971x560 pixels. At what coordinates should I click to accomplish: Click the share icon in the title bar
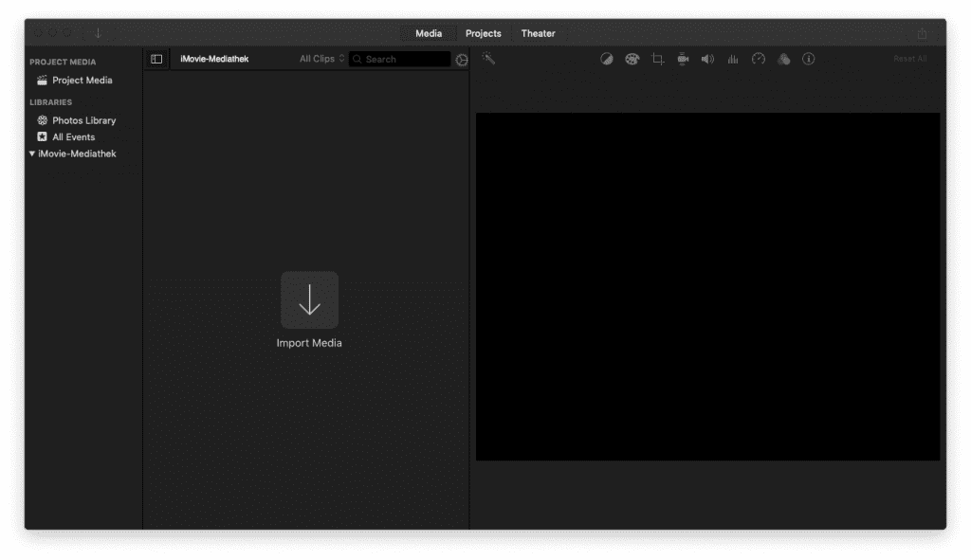[922, 33]
